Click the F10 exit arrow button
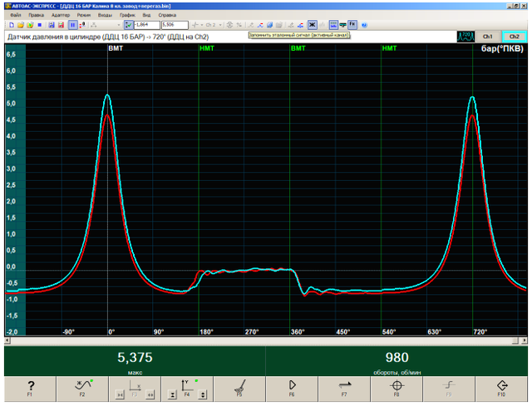This screenshot has width=532, height=406. point(501,389)
